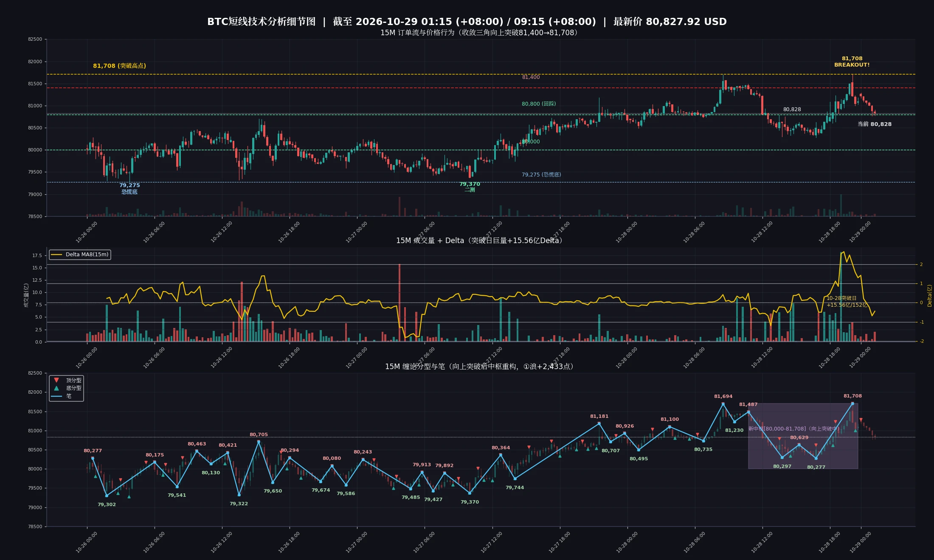The height and width of the screenshot is (560, 934).
Task: Click the '79,586' trough label
Action: click(346, 493)
